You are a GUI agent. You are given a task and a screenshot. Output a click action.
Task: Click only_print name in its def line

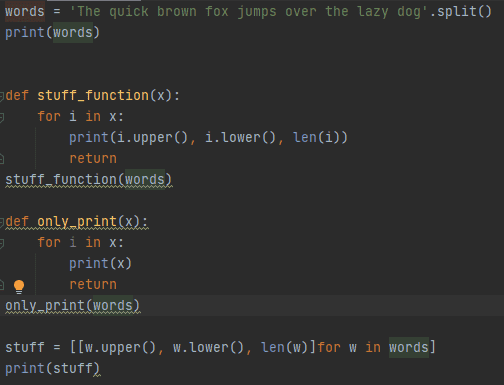coord(77,222)
